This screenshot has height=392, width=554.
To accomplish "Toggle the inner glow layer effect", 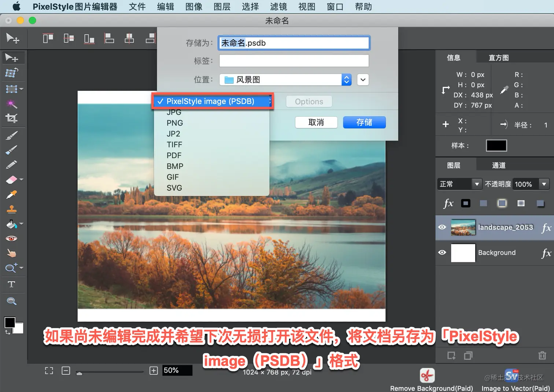I will tap(521, 203).
